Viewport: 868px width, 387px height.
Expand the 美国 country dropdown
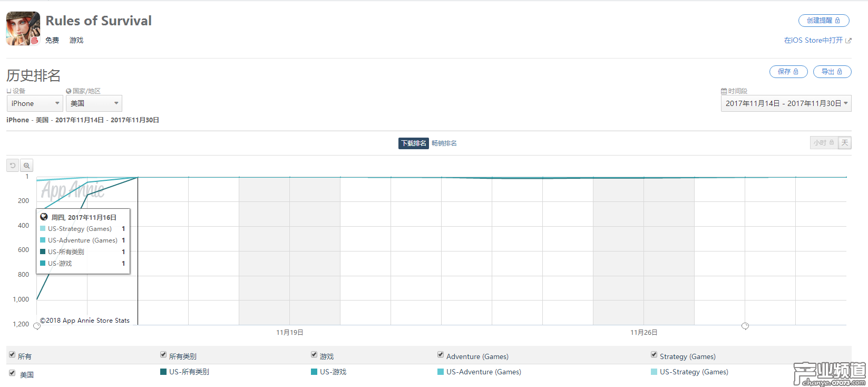(94, 103)
